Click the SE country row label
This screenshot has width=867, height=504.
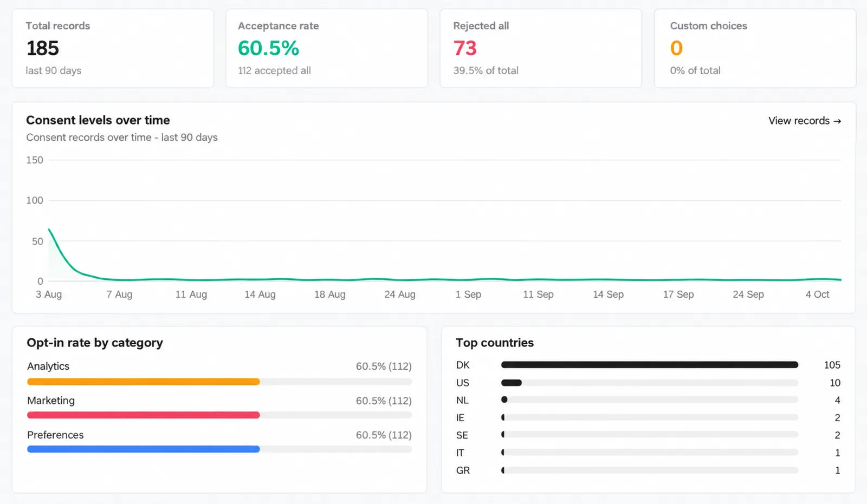pos(462,435)
